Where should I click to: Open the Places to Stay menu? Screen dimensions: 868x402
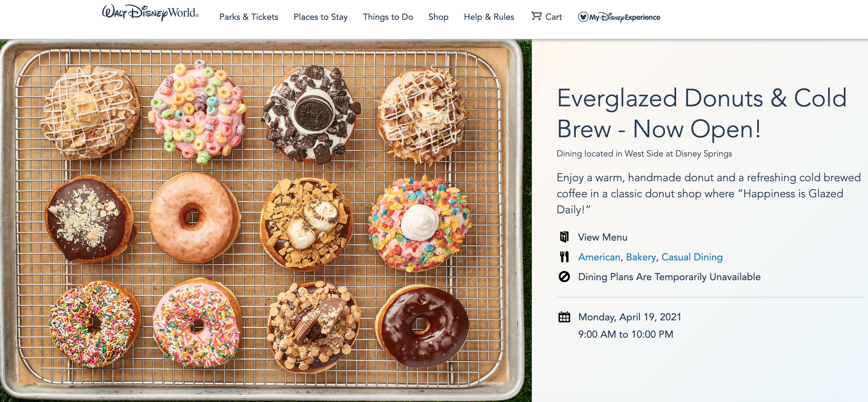320,17
